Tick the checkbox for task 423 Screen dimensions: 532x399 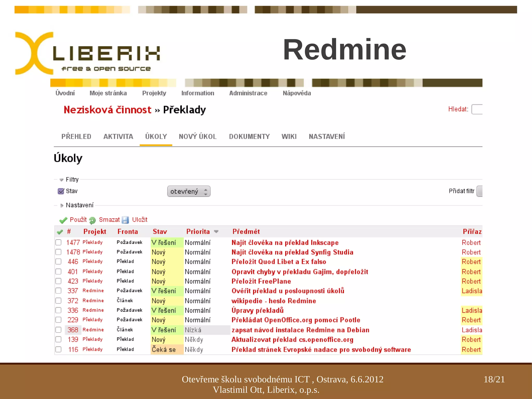click(58, 281)
